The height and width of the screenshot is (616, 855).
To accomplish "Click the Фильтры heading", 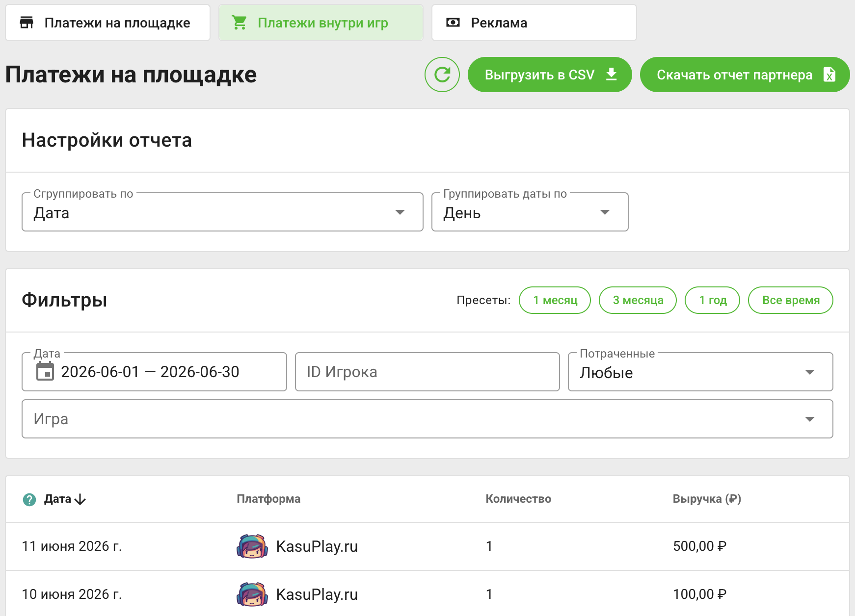I will (x=64, y=300).
